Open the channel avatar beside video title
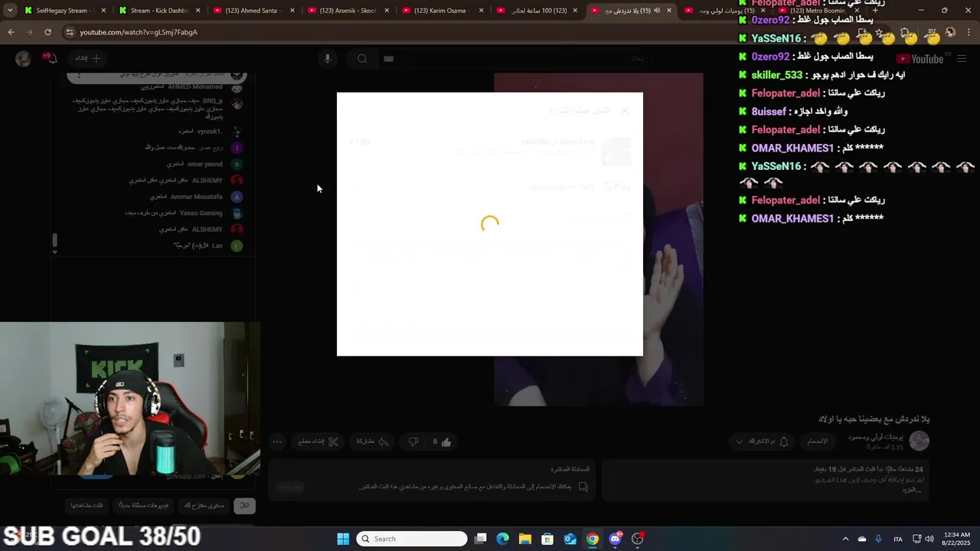This screenshot has height=551, width=980. [919, 441]
